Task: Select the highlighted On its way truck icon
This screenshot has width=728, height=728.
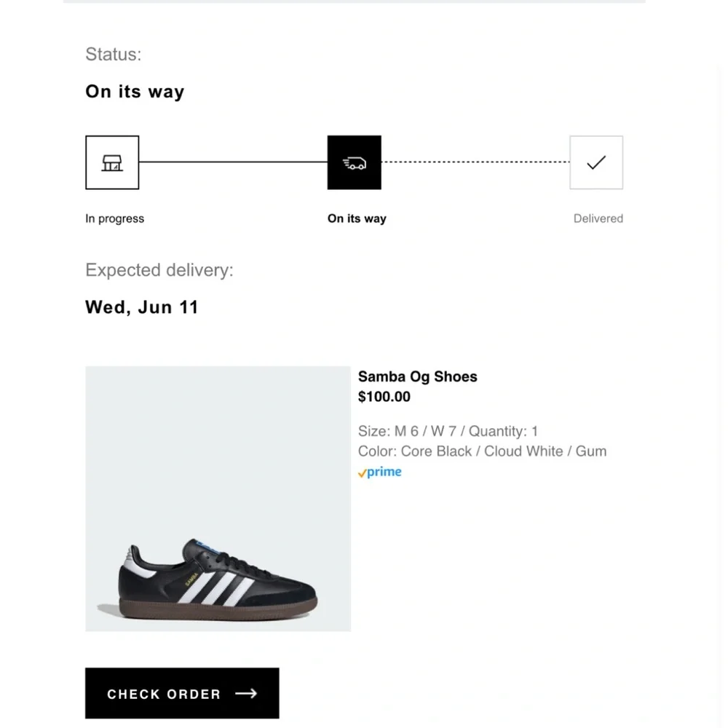Action: [355, 162]
